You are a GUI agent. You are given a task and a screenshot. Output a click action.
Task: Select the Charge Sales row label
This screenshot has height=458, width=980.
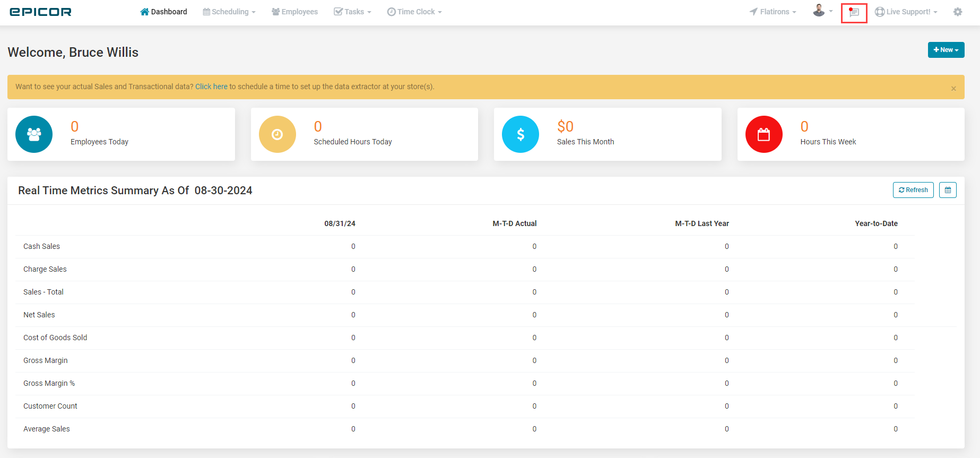(45, 269)
